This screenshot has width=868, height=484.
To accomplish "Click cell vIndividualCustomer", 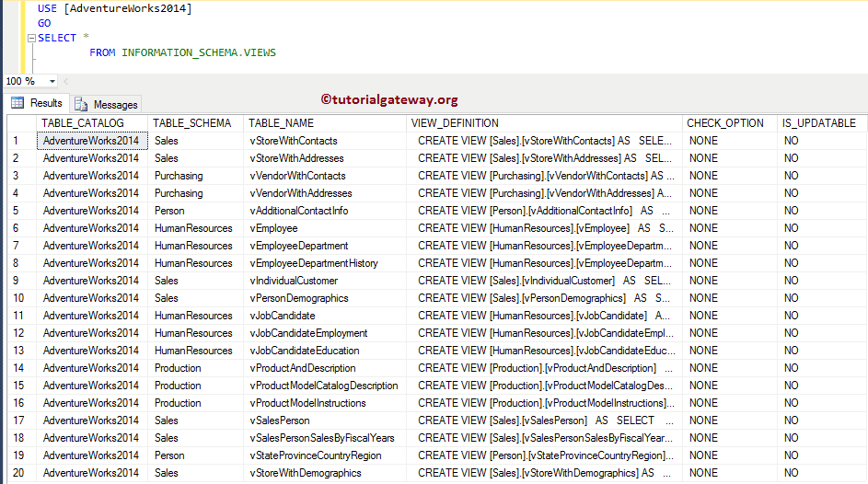I will pyautogui.click(x=325, y=281).
